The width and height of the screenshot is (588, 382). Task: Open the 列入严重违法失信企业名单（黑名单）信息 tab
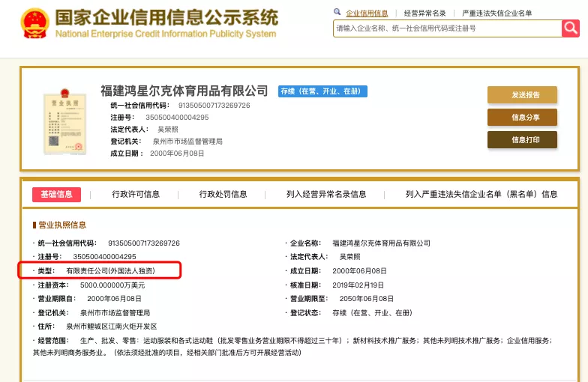coord(481,194)
